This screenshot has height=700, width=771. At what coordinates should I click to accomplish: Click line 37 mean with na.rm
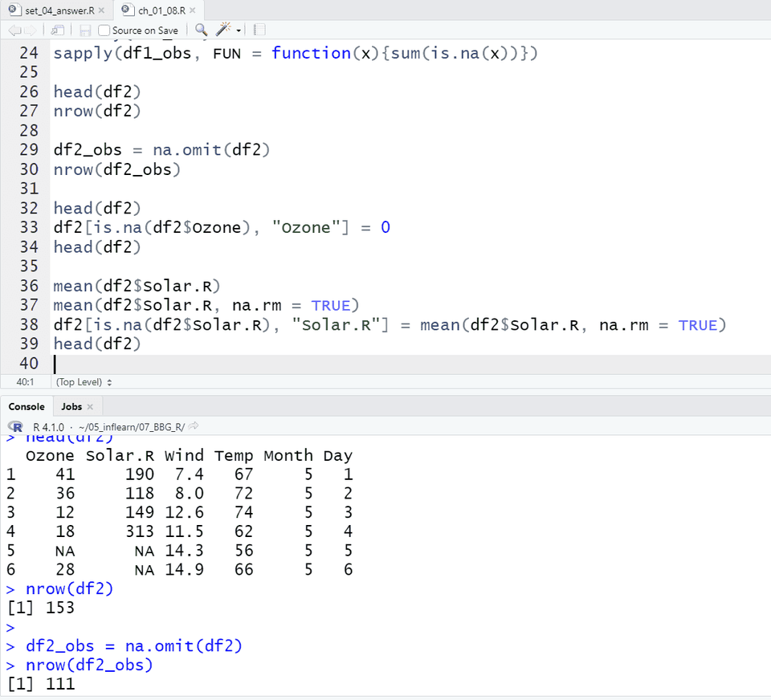[206, 305]
